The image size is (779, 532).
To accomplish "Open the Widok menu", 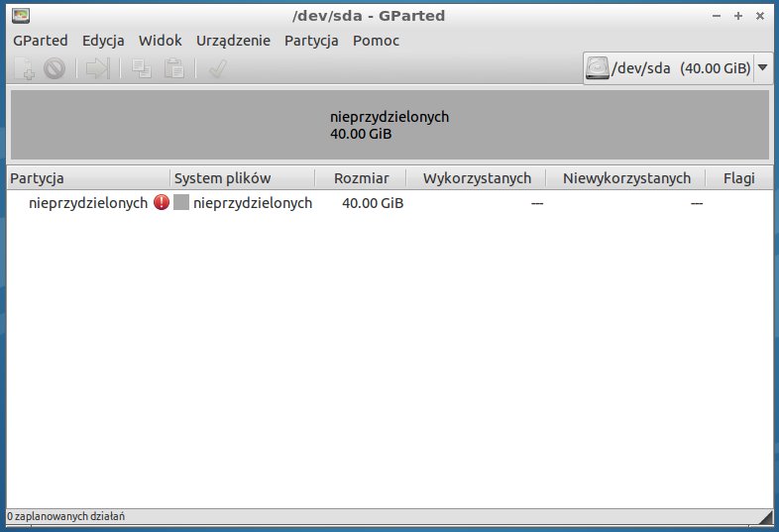I will 160,41.
